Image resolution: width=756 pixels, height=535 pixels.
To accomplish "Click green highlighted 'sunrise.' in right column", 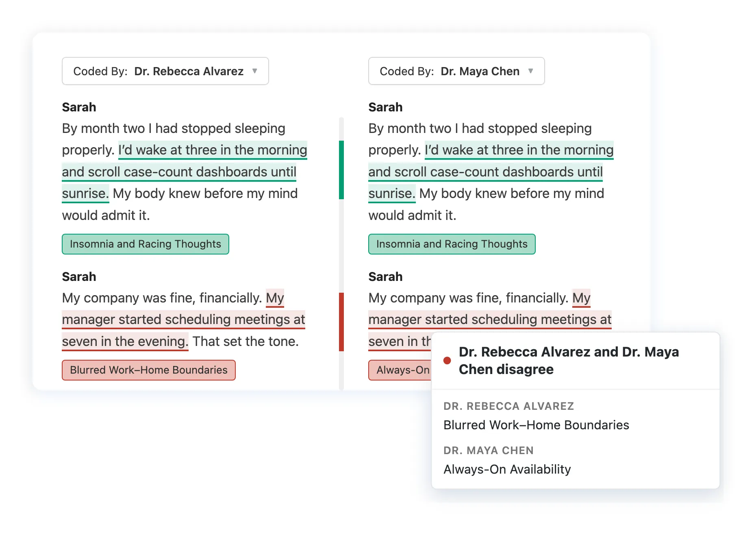I will (392, 194).
